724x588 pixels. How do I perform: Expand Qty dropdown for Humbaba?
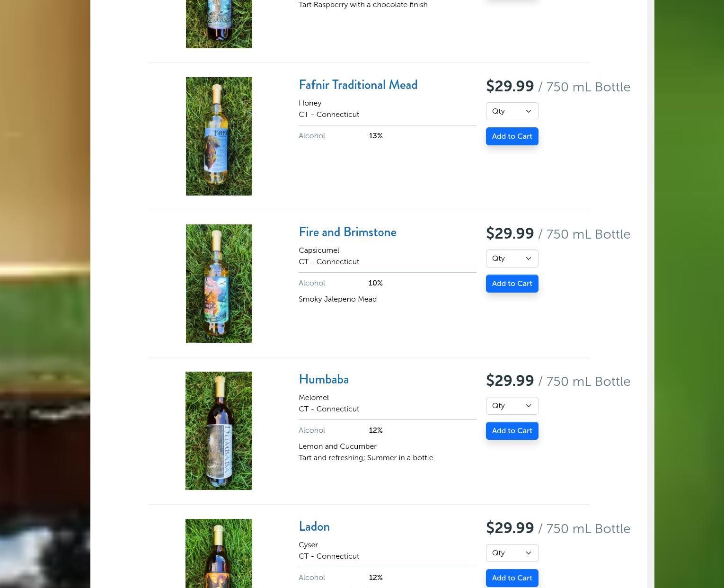point(512,406)
